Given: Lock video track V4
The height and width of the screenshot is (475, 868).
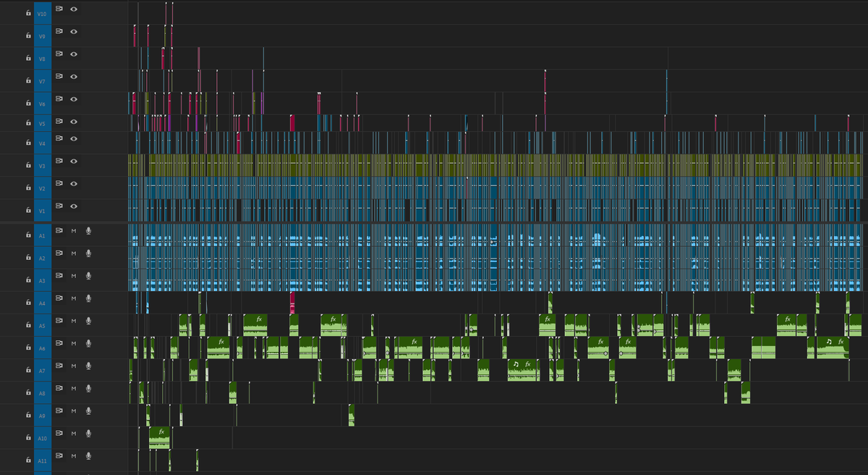Looking at the screenshot, I should click(27, 143).
